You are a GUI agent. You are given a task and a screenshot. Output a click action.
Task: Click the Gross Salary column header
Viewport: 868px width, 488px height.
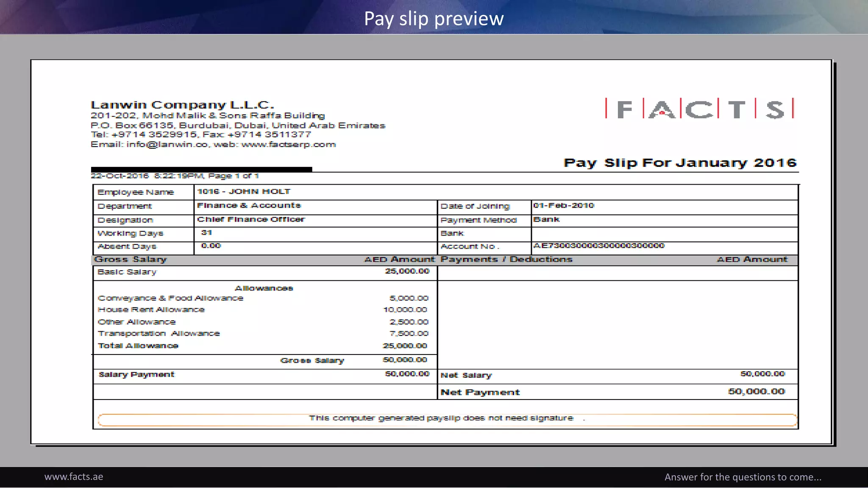tap(131, 259)
